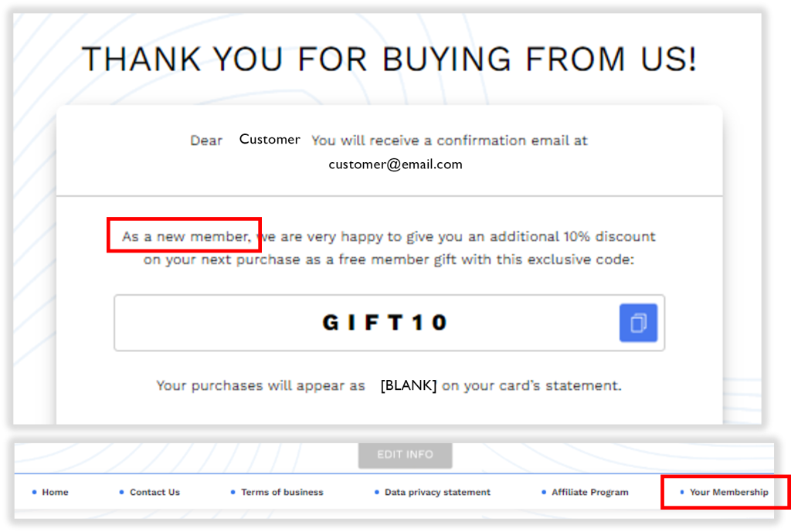
Task: Open the Data privacy statement link
Action: coord(437,492)
